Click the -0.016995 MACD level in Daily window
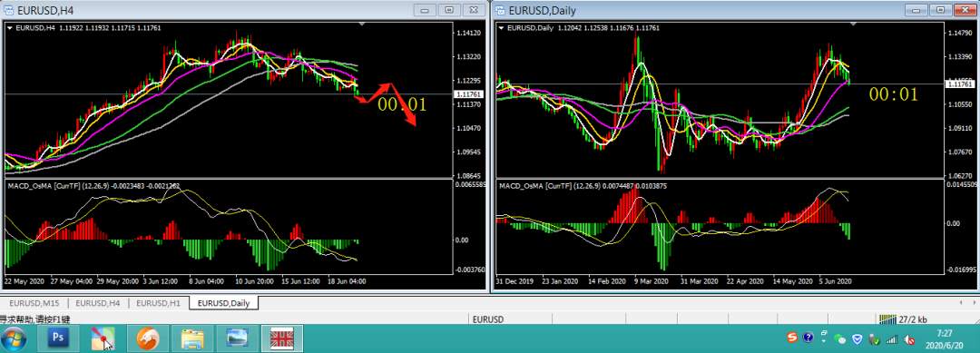This screenshot has width=980, height=353. click(962, 270)
